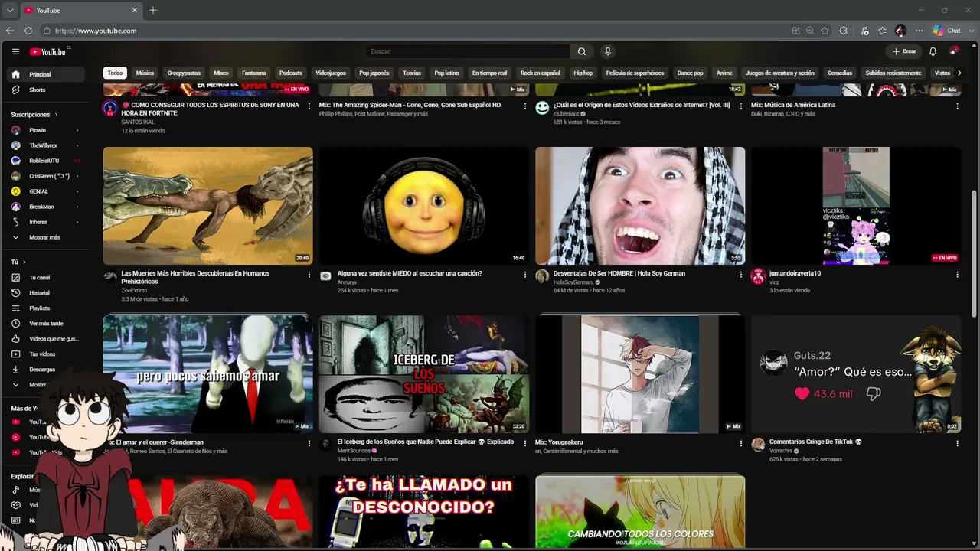Open Tu canal in the sidebar
The width and height of the screenshot is (980, 551).
[x=46, y=277]
